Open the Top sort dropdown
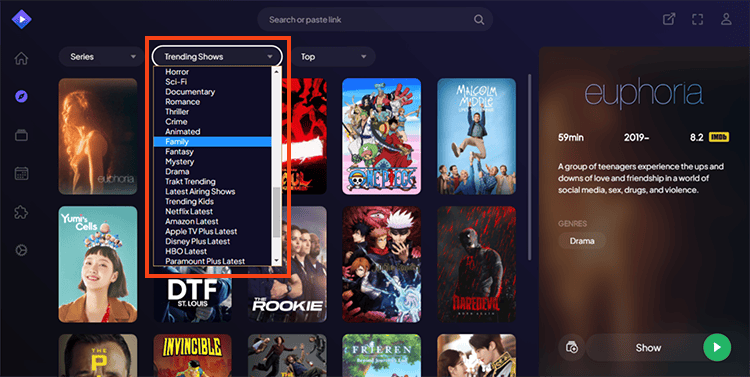Viewport: 750px width, 377px height. (333, 56)
